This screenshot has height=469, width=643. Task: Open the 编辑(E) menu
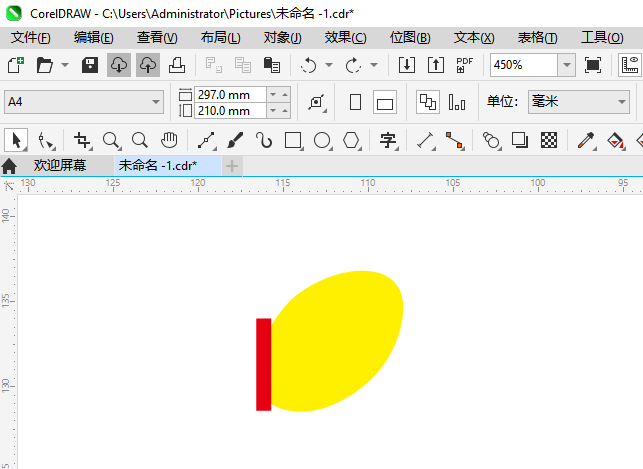tap(93, 38)
